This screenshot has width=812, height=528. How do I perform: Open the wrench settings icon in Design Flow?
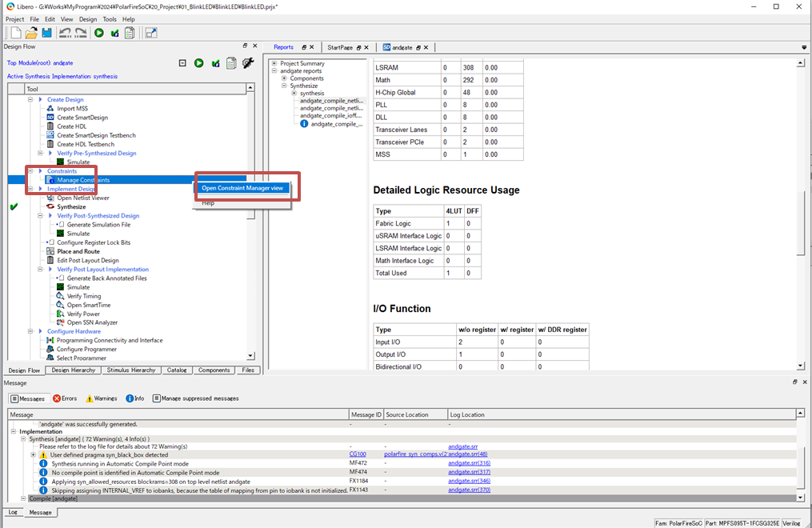coord(247,63)
